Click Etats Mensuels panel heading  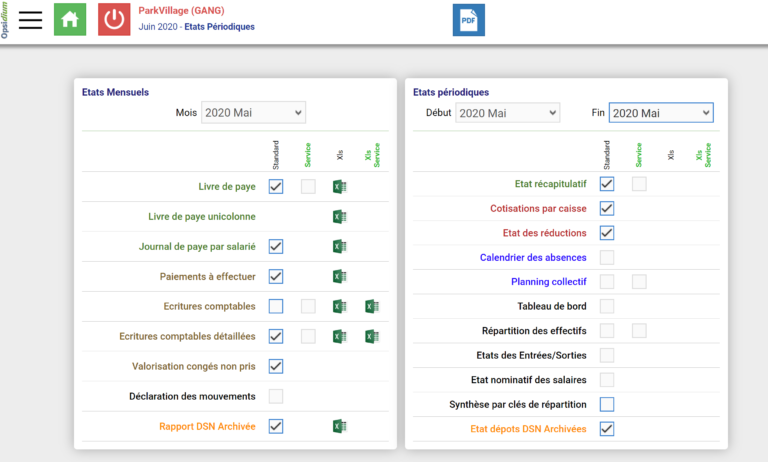pos(115,92)
